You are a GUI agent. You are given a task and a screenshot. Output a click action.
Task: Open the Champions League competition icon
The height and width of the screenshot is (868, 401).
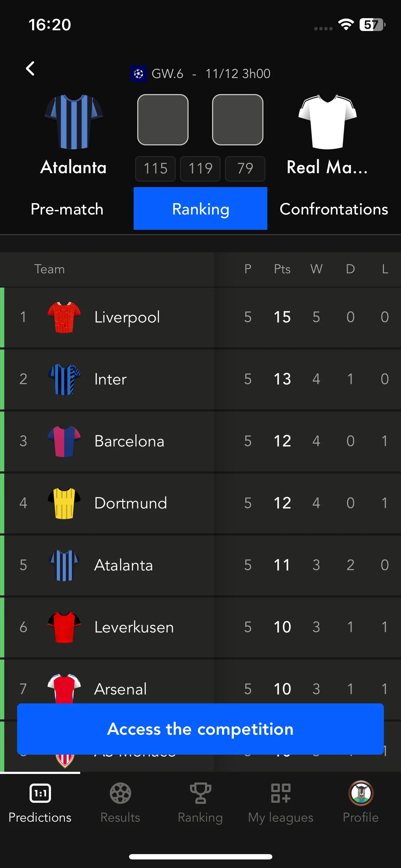pyautogui.click(x=139, y=74)
